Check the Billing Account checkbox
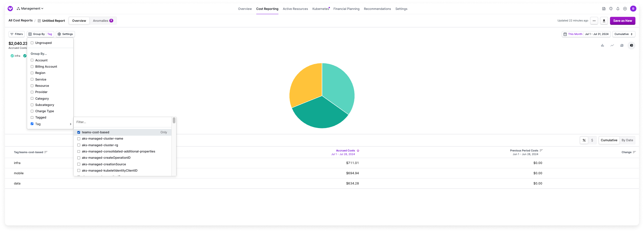The width and height of the screenshot is (644, 232). pos(32,66)
